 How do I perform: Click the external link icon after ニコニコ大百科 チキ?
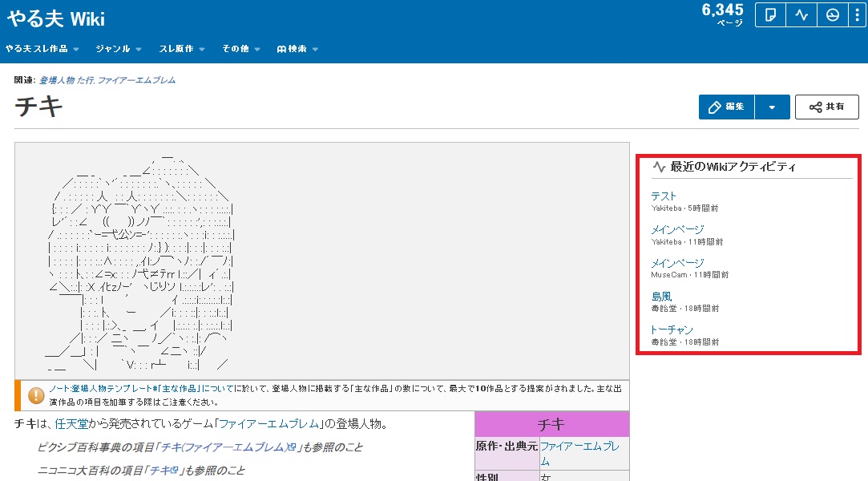pos(173,471)
